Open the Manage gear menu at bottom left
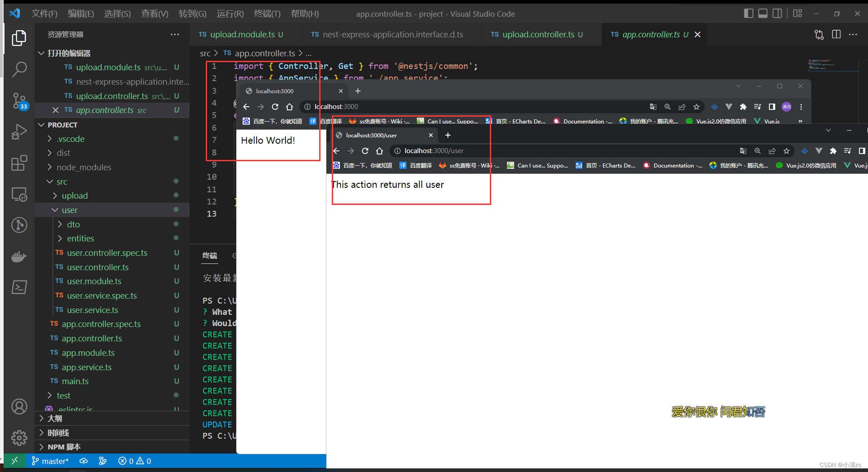The image size is (868, 472). pos(19,437)
